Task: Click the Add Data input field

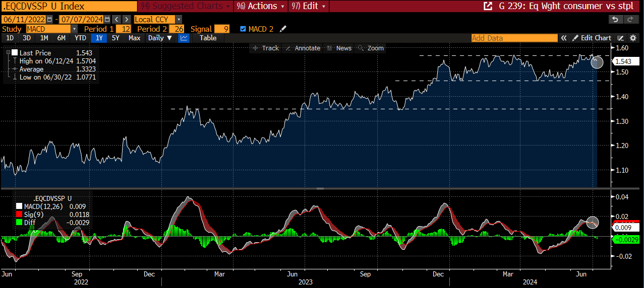Action: click(x=514, y=38)
